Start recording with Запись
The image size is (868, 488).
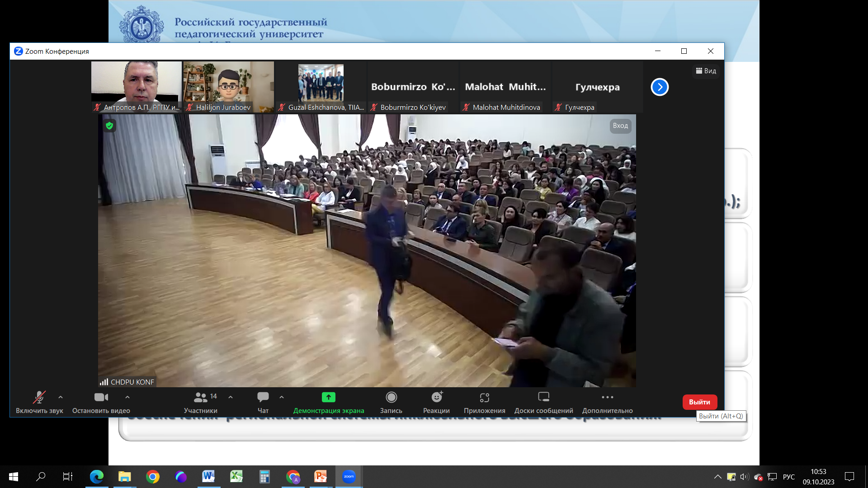click(x=391, y=402)
